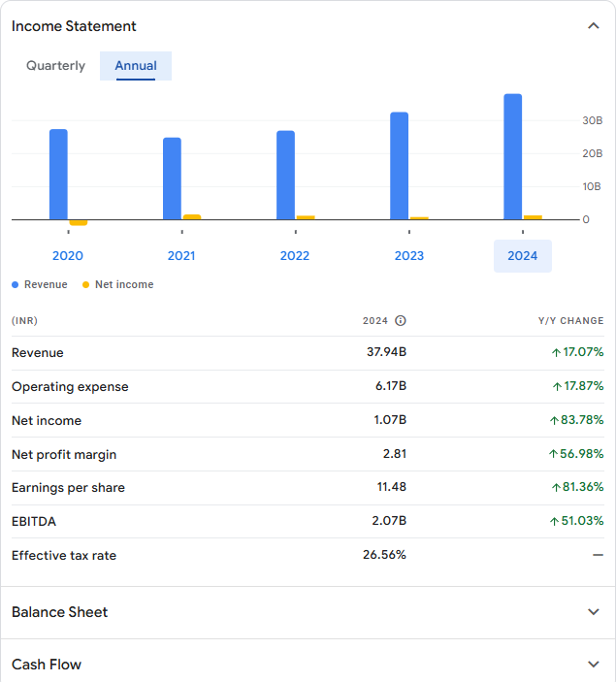The width and height of the screenshot is (616, 682).
Task: Click the net profit margin value 2.81
Action: [x=395, y=454]
